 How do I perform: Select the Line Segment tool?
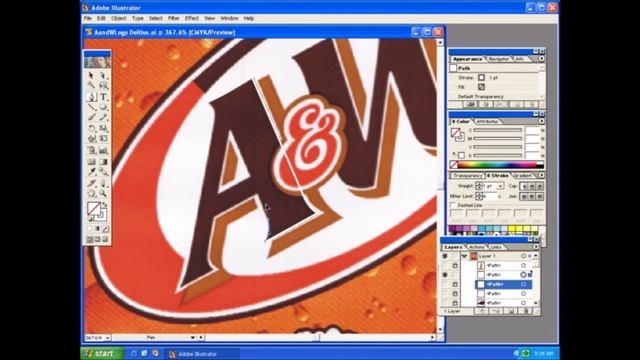click(91, 107)
